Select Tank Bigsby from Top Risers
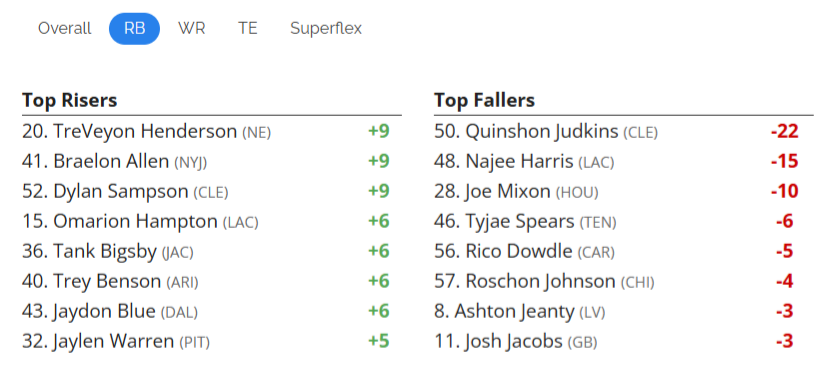This screenshot has width=826, height=366. click(105, 252)
